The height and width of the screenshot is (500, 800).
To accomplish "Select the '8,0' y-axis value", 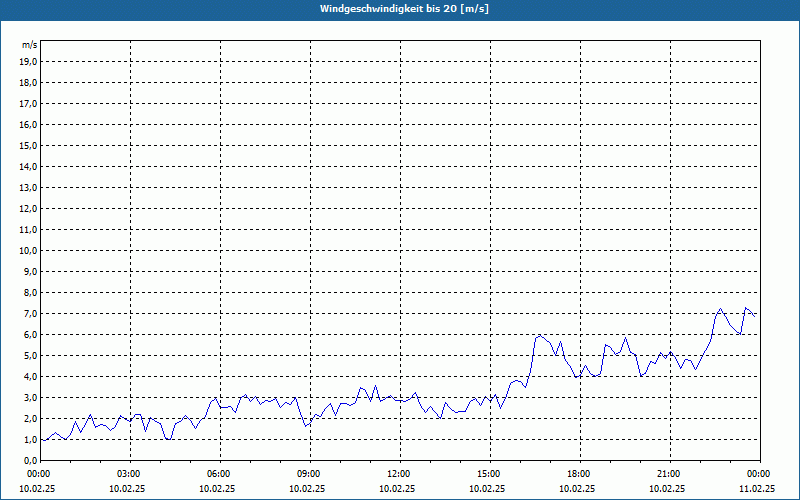I will coord(31,292).
